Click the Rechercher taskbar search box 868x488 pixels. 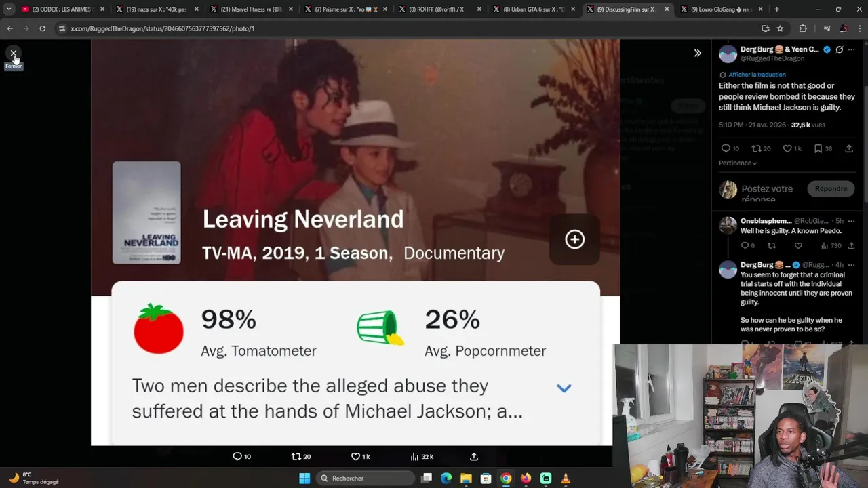pos(366,479)
